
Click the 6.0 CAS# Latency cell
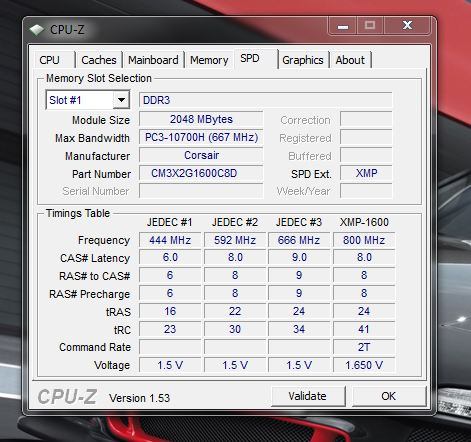coord(170,258)
